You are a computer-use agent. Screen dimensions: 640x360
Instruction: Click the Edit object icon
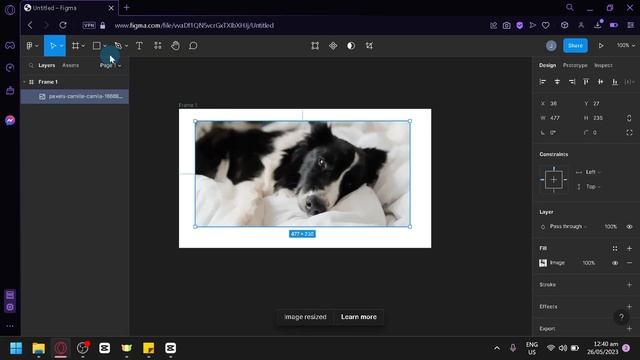(x=315, y=46)
